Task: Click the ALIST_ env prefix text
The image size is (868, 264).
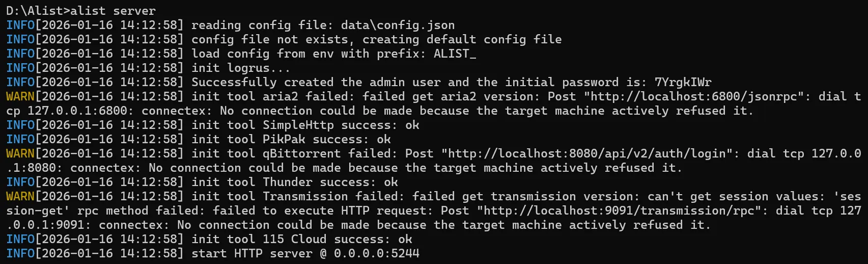Action: pos(455,54)
